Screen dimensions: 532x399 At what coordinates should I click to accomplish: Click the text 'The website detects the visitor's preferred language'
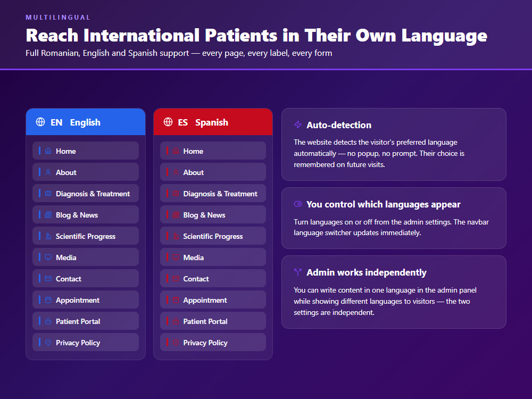[376, 142]
